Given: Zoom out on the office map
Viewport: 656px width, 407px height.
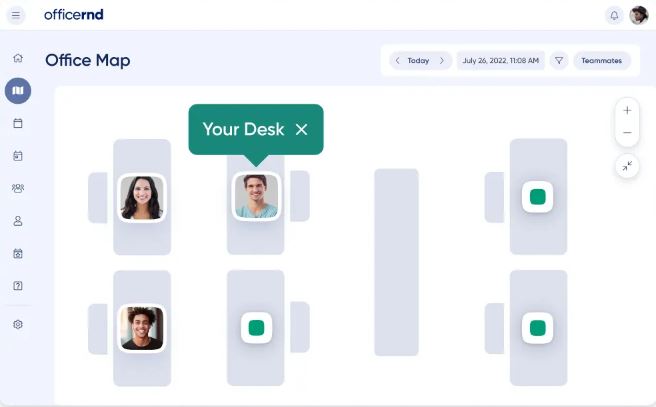Looking at the screenshot, I should (627, 133).
